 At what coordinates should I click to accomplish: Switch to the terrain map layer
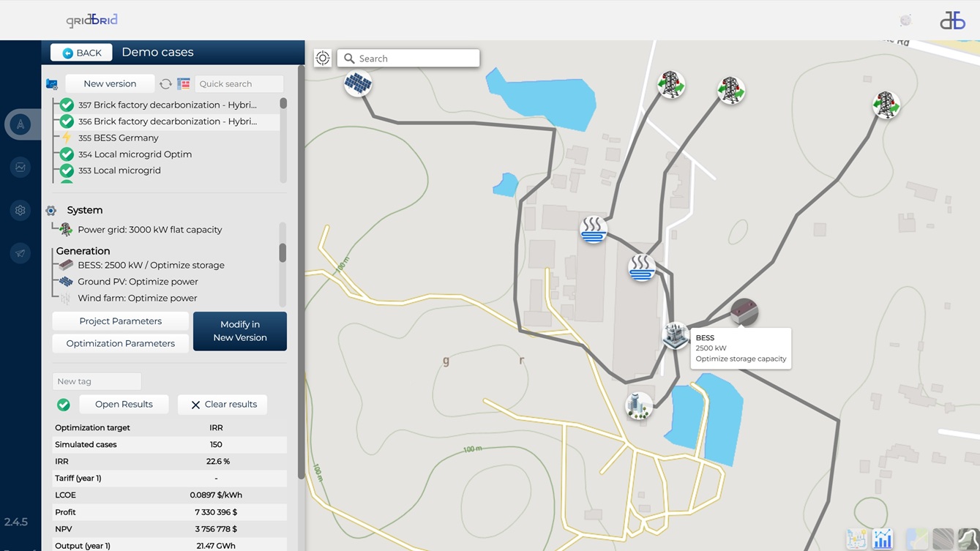point(968,539)
